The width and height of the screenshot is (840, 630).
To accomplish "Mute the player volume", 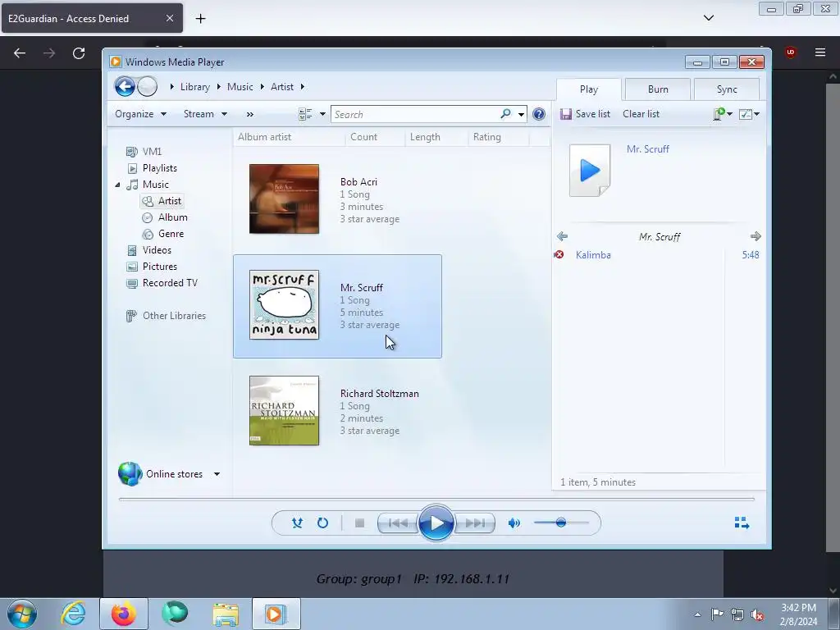I will (514, 523).
